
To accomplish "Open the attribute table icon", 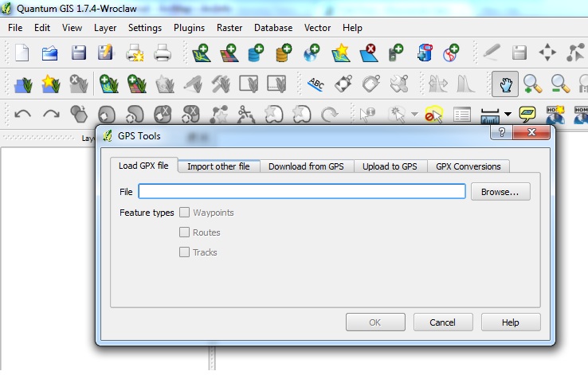I will 462,114.
